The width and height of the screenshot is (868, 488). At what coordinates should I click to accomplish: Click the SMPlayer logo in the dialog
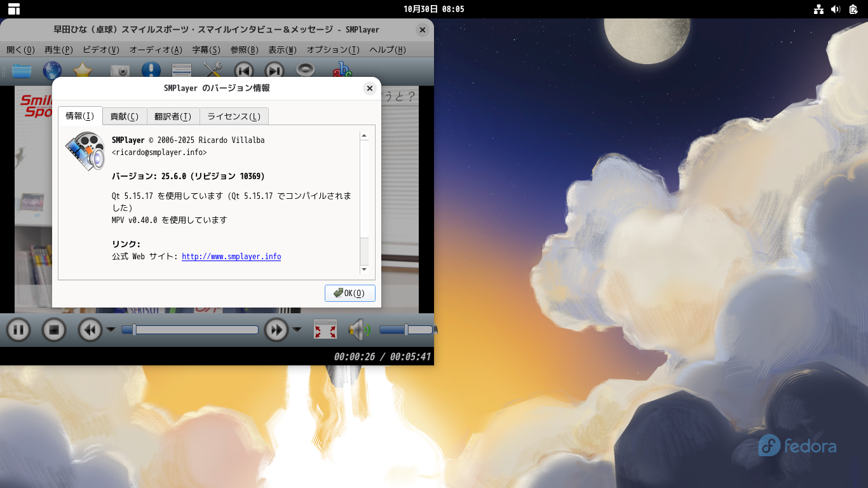coord(85,151)
